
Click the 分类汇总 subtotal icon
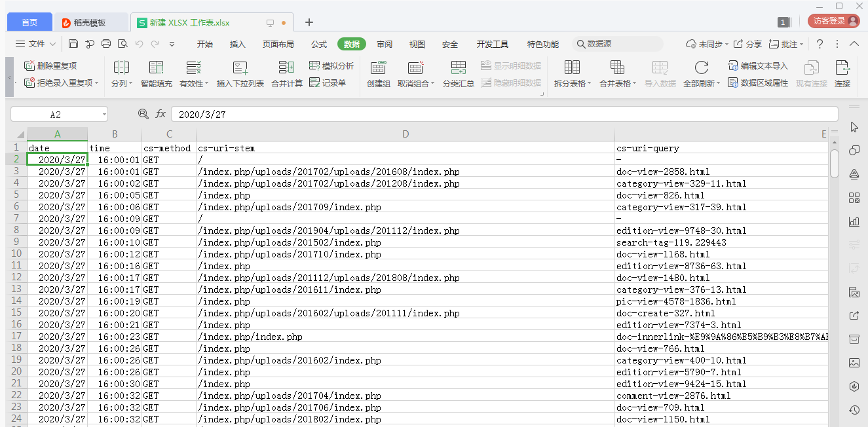coord(458,67)
